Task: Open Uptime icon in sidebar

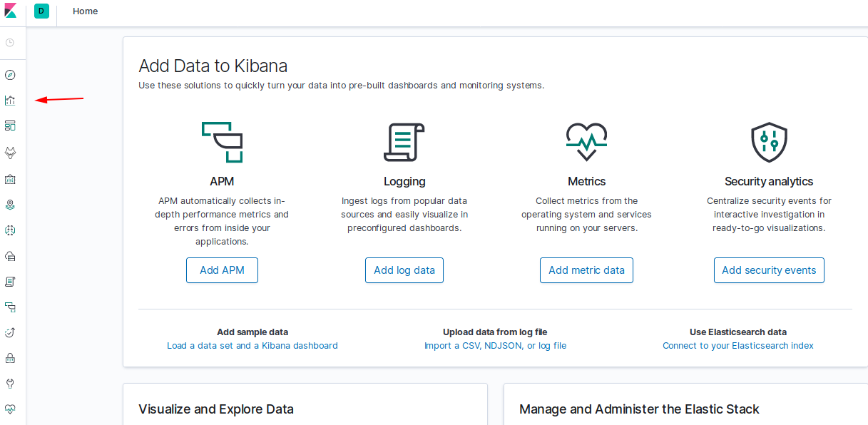Action: pyautogui.click(x=10, y=332)
